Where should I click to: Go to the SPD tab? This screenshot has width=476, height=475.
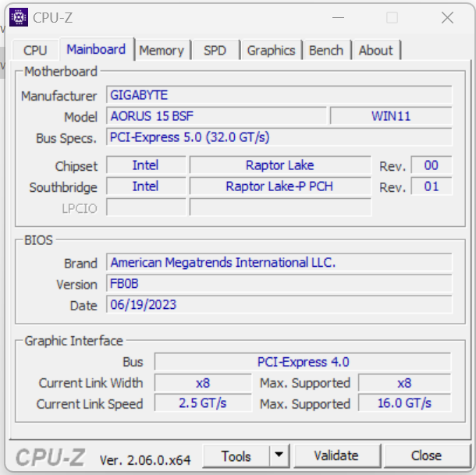(x=215, y=51)
